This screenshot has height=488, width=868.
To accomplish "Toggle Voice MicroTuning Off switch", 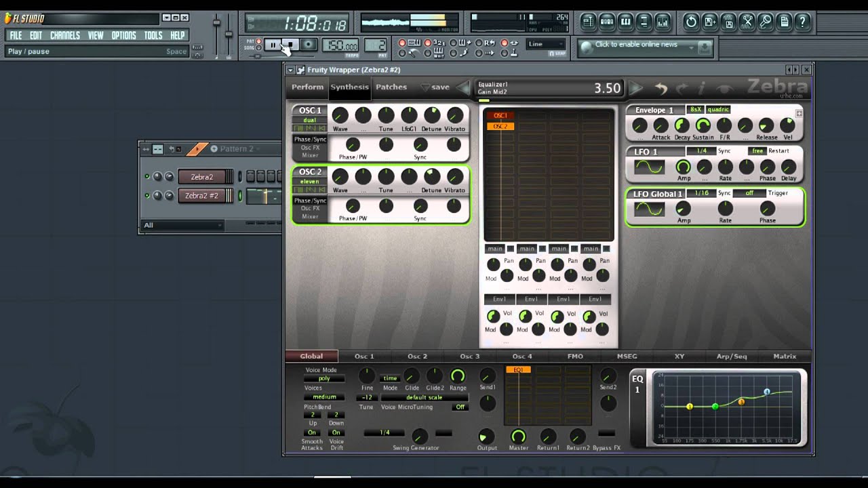I will pos(460,407).
